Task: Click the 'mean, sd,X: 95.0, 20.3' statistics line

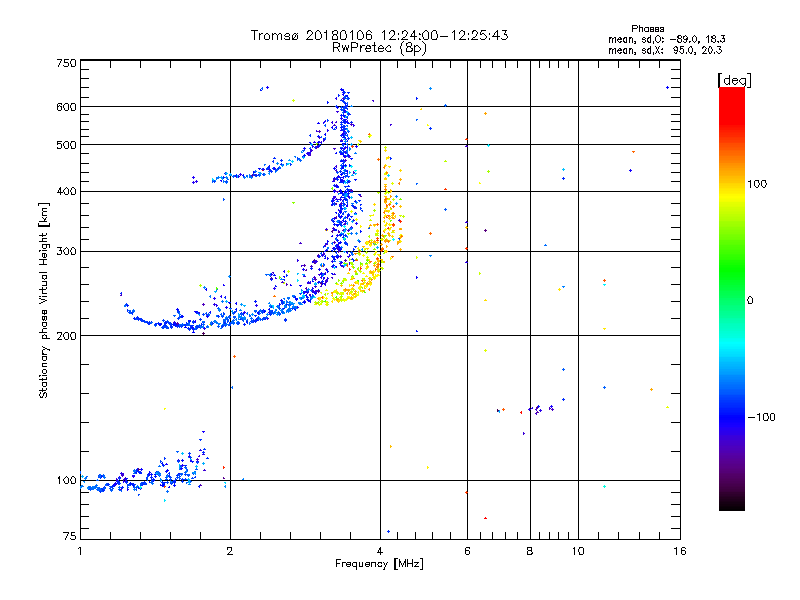Action: coord(665,50)
